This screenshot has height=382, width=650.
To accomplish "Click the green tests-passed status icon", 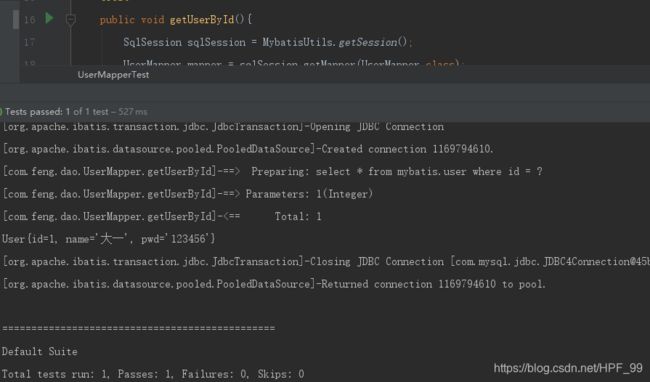I will click(1, 112).
